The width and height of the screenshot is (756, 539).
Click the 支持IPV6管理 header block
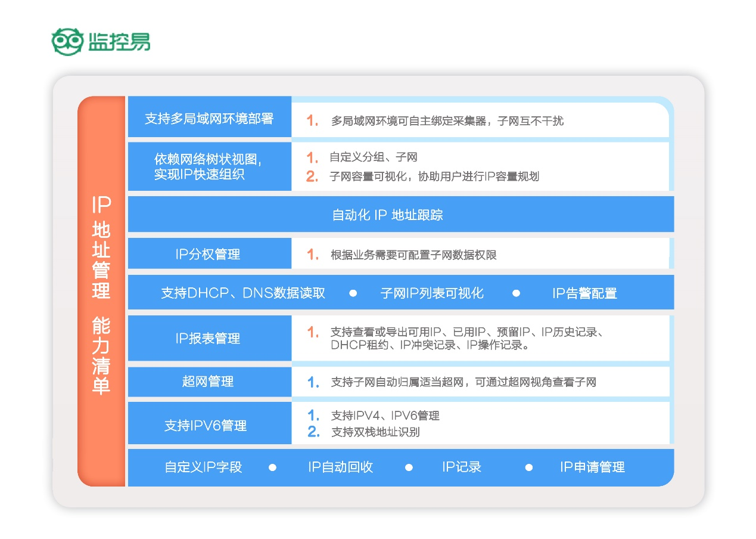[210, 423]
